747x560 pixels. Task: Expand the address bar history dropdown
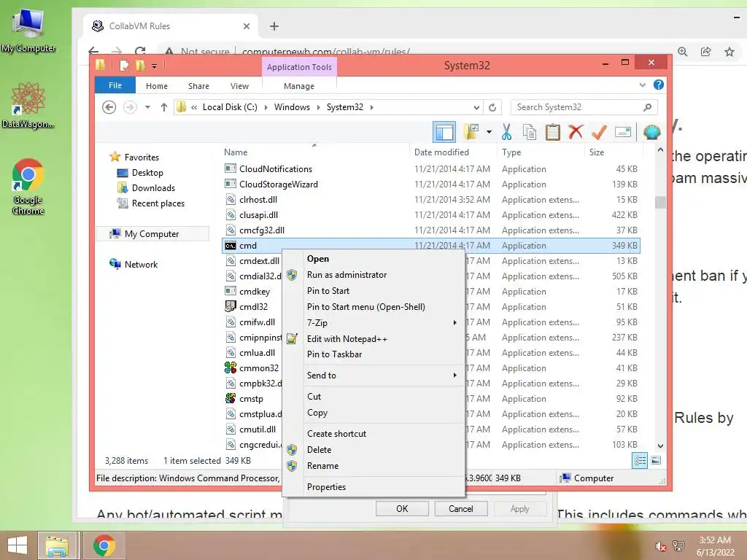click(476, 107)
